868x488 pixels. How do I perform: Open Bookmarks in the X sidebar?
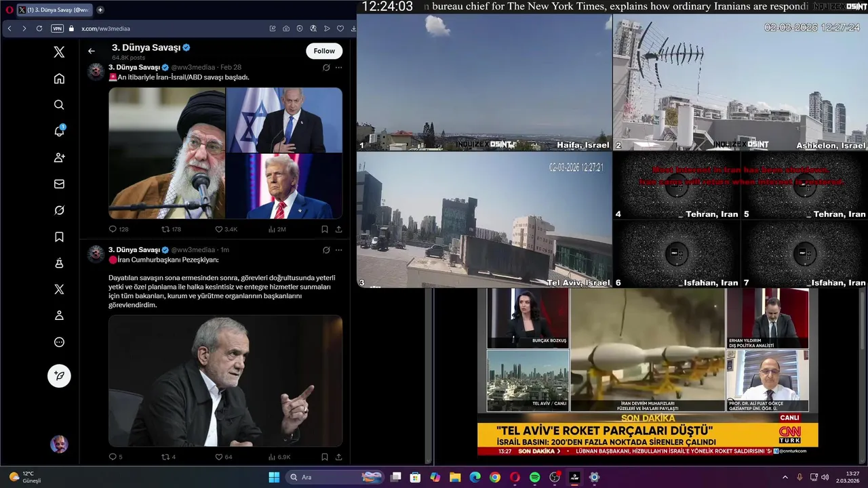pyautogui.click(x=59, y=237)
